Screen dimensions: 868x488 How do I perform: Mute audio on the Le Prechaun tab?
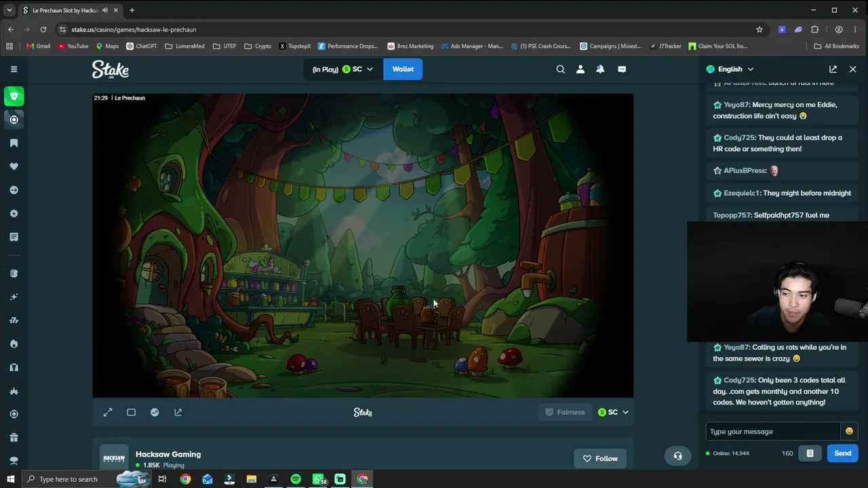coord(104,10)
